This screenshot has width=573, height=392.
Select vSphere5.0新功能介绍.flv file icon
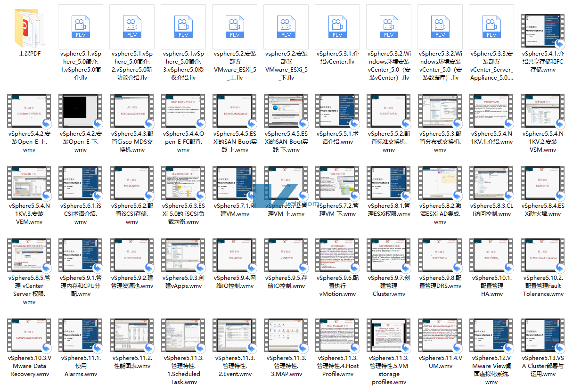tap(132, 26)
